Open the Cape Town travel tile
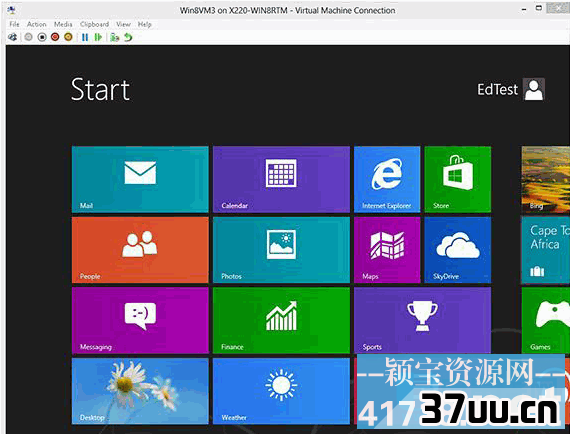 tap(546, 250)
